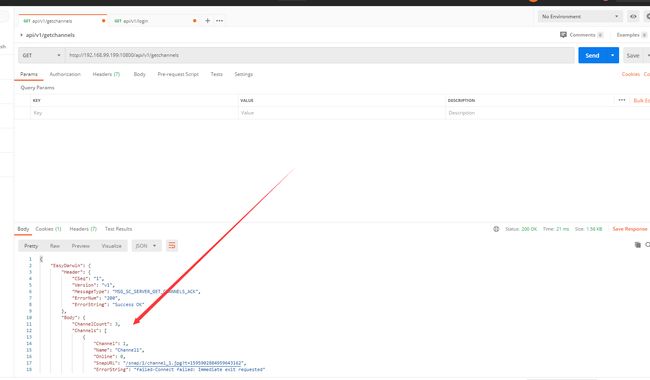The width and height of the screenshot is (650, 380).
Task: Click the "ErrorString": "Success OK" line
Action: (x=108, y=305)
